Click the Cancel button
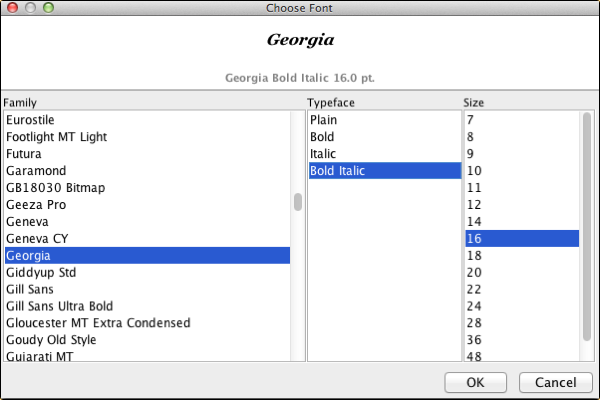Screen dimensions: 600x400 tap(556, 382)
